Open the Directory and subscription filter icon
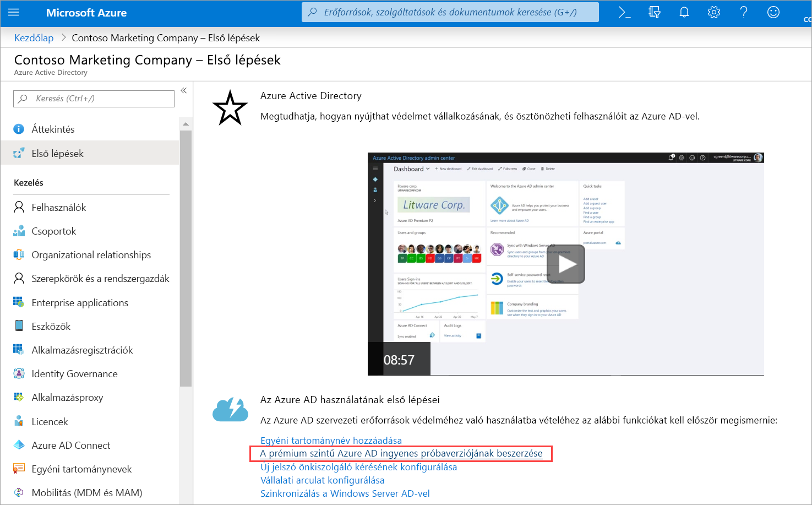 654,12
